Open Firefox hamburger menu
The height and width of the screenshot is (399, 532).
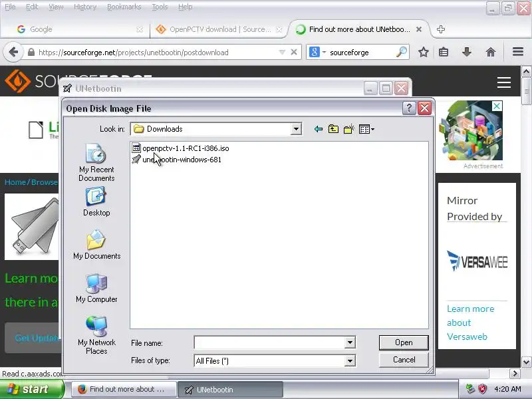(518, 52)
